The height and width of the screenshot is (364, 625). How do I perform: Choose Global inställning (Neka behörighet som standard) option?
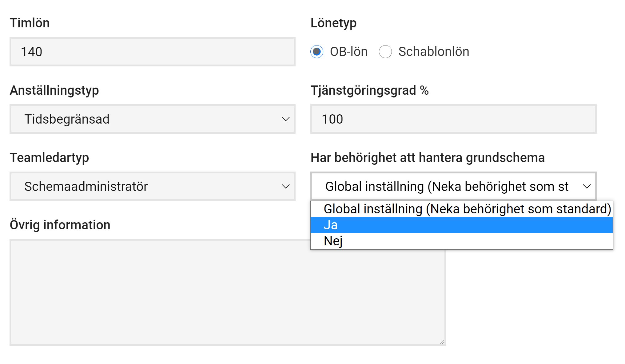pyautogui.click(x=467, y=209)
